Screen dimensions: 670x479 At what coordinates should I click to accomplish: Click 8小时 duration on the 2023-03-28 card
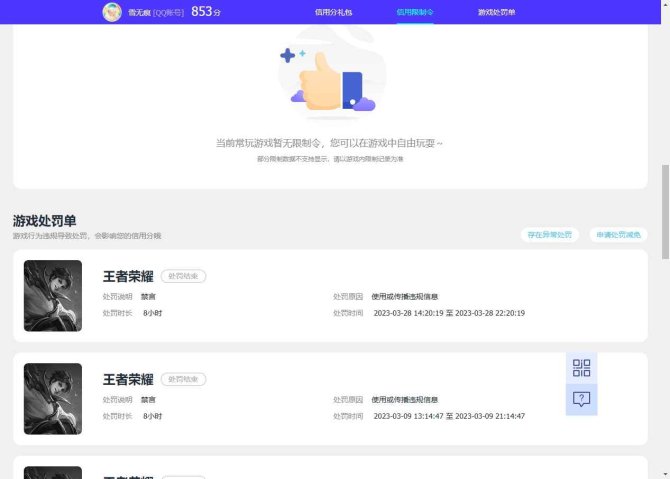point(153,313)
